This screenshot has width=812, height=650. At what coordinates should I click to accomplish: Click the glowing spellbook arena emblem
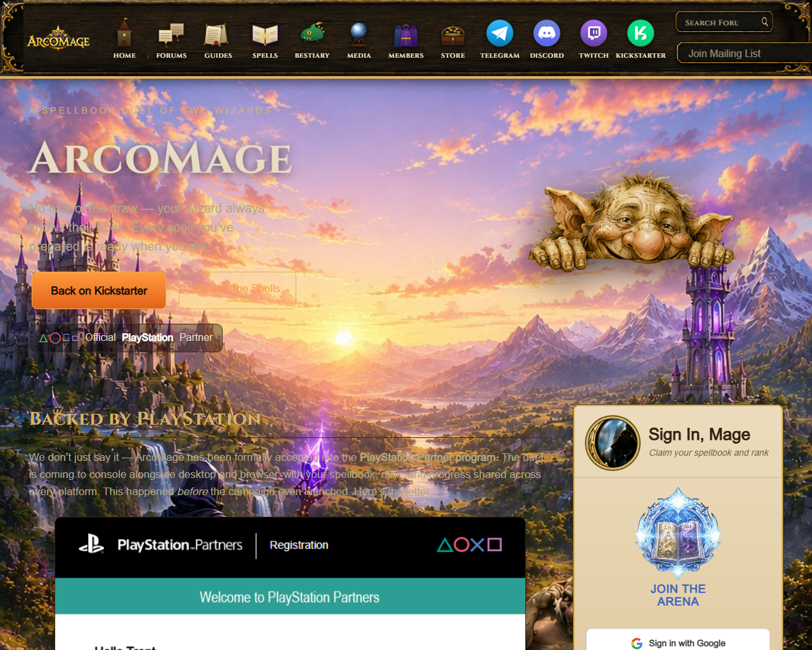(x=678, y=533)
